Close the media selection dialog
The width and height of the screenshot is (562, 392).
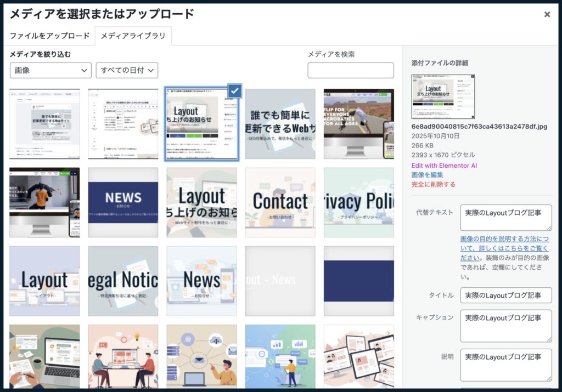[x=547, y=14]
